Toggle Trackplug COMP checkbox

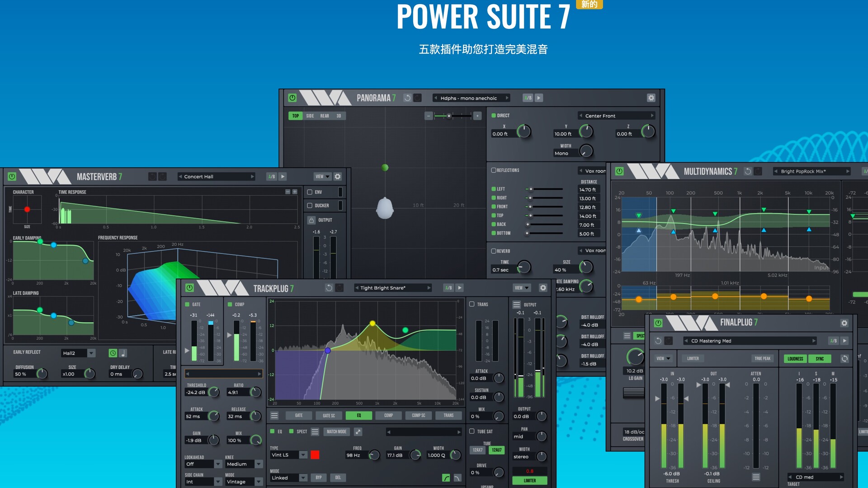230,304
